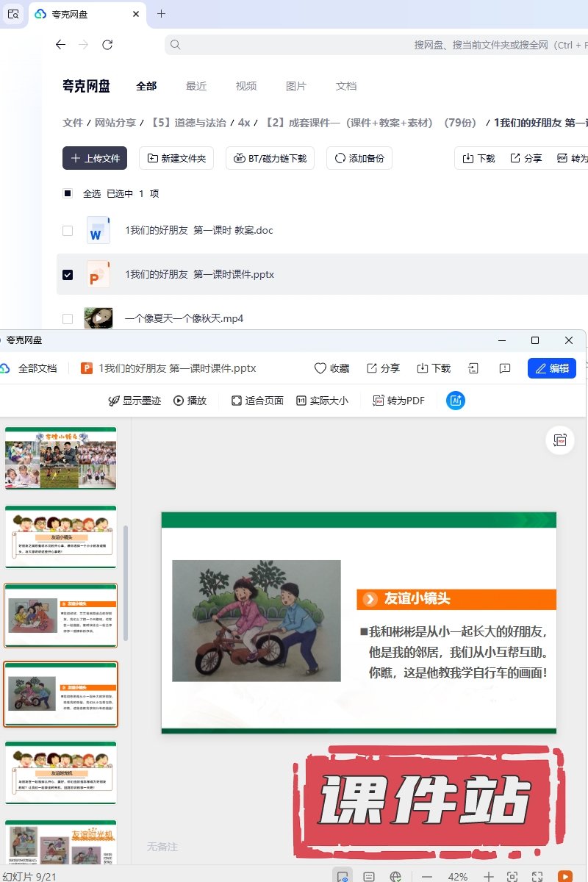Image resolution: width=588 pixels, height=882 pixels.
Task: Start slideshow with orange play icon
Action: click(x=564, y=876)
